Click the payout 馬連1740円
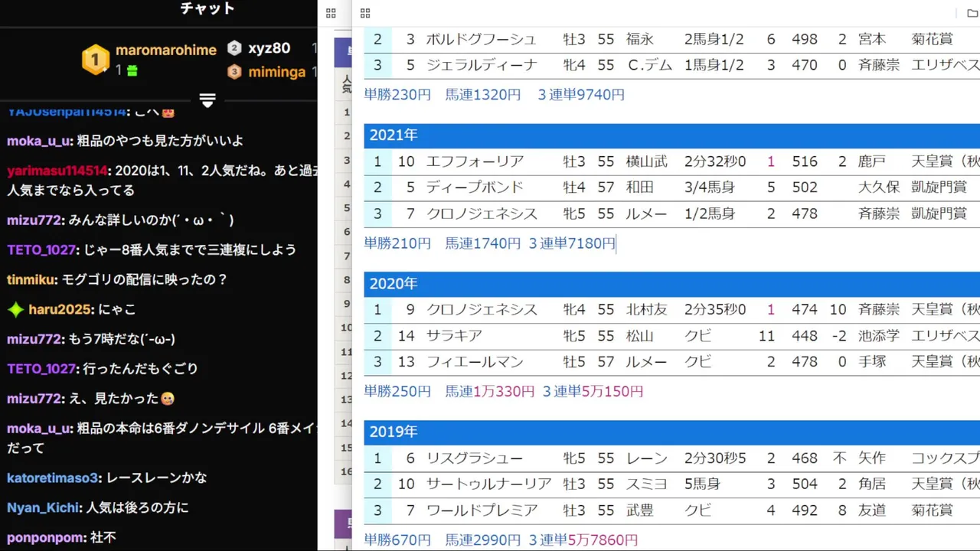 [483, 243]
